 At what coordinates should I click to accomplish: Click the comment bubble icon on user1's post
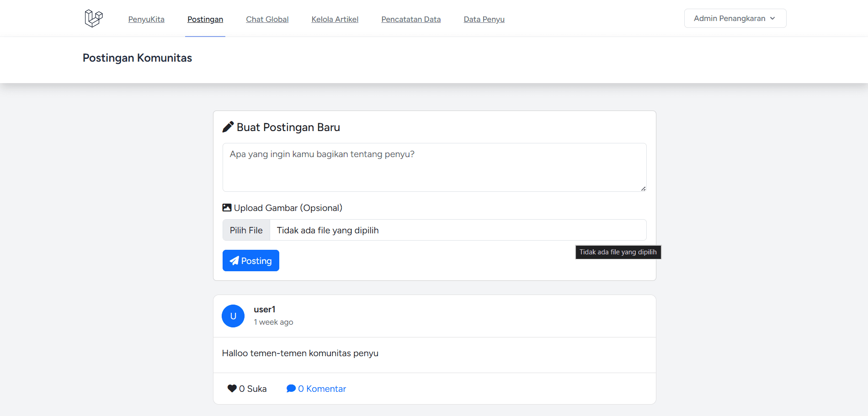point(291,389)
